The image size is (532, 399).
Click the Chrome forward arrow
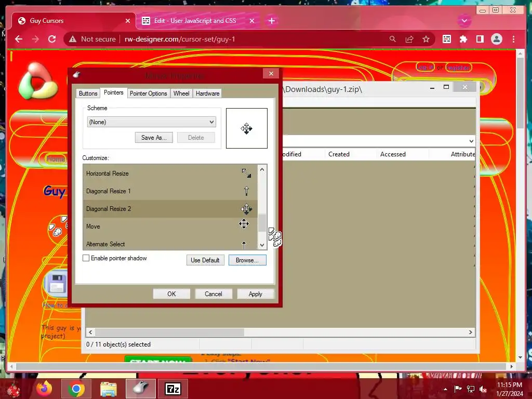tap(35, 39)
